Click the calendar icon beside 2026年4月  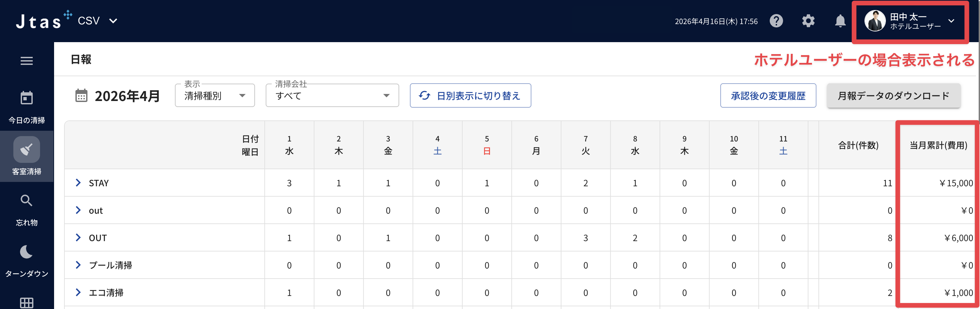coord(81,96)
